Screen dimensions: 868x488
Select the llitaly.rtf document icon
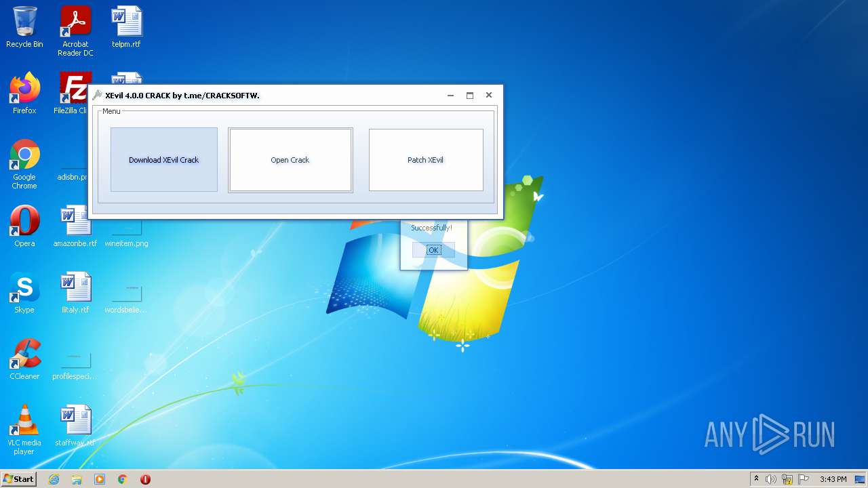(x=75, y=293)
